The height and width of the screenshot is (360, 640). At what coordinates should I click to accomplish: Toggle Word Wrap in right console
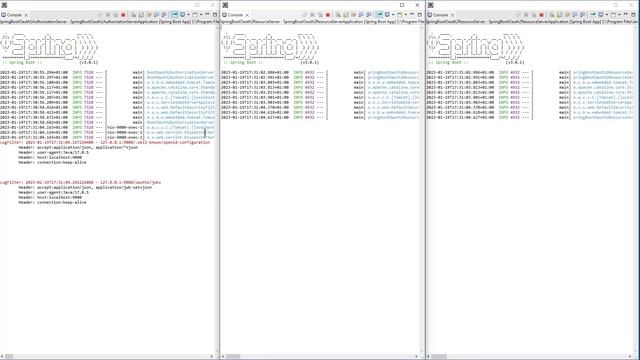(567, 15)
